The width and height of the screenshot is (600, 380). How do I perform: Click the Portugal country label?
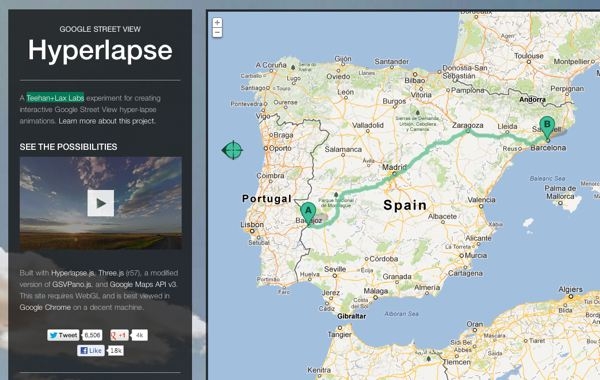tap(267, 199)
